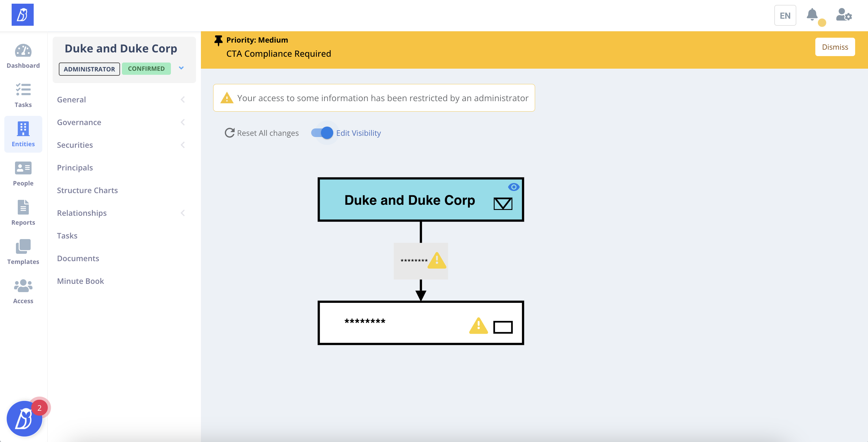Disable the Edit Visibility toggle
868x442 pixels.
(x=323, y=133)
